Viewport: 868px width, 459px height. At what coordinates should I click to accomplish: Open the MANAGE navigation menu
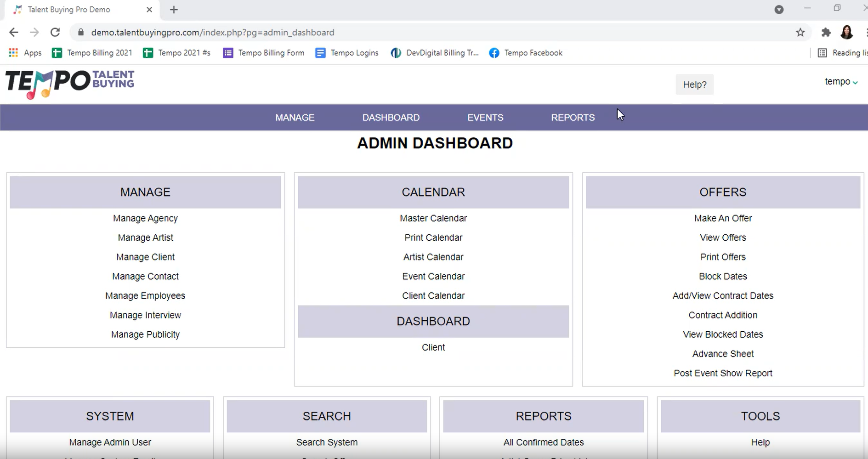(x=295, y=118)
